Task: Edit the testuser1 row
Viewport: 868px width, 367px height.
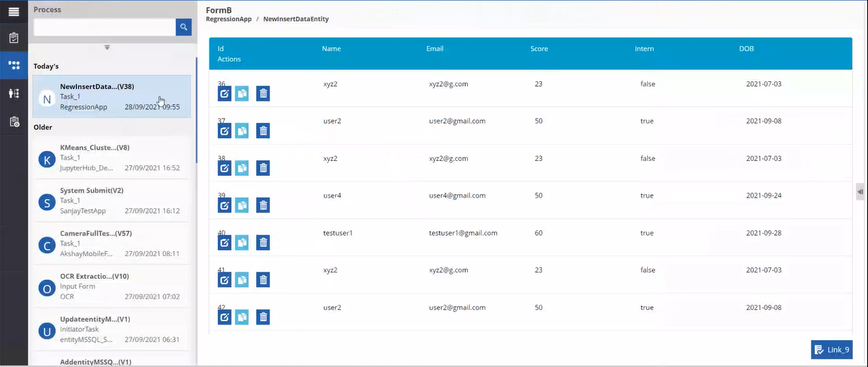Action: (224, 243)
